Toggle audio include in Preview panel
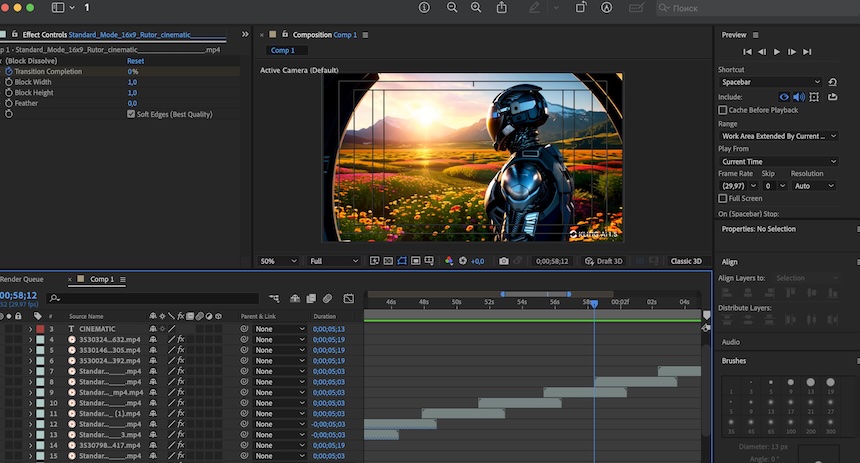This screenshot has width=860, height=463. click(799, 97)
